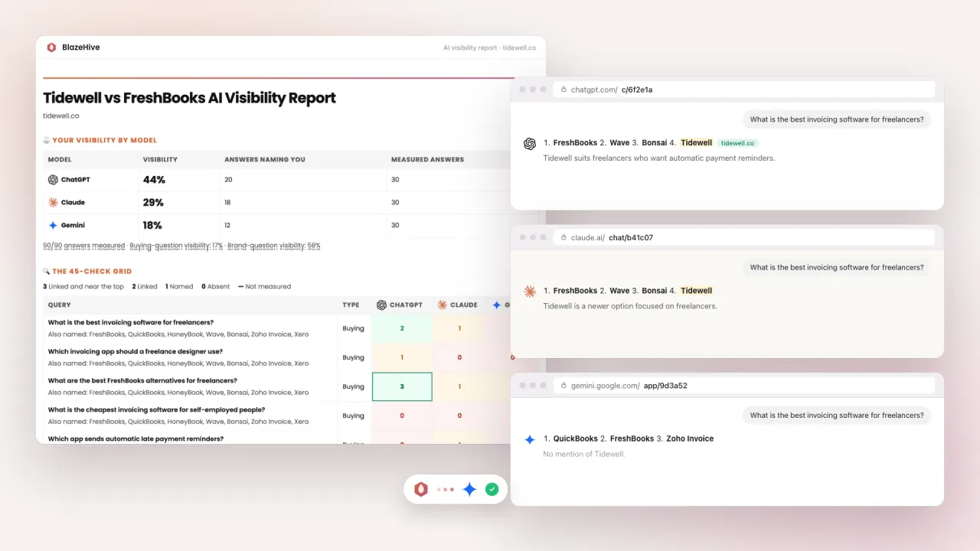This screenshot has width=980, height=551.
Task: Click ChatGPT cell 0 for cheapest invoicing query
Action: click(x=402, y=416)
